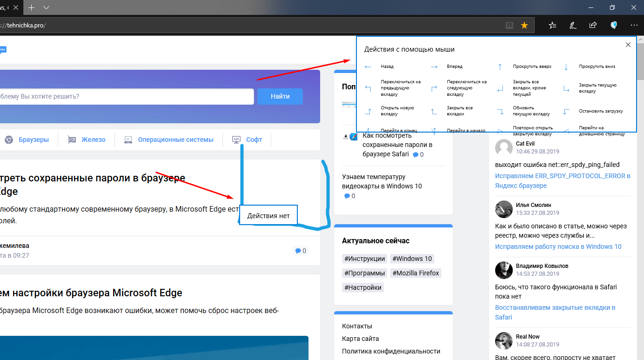Click the Прокрутить вверх arrow gesture
Screen dimensions: 644x360
pyautogui.click(x=500, y=67)
